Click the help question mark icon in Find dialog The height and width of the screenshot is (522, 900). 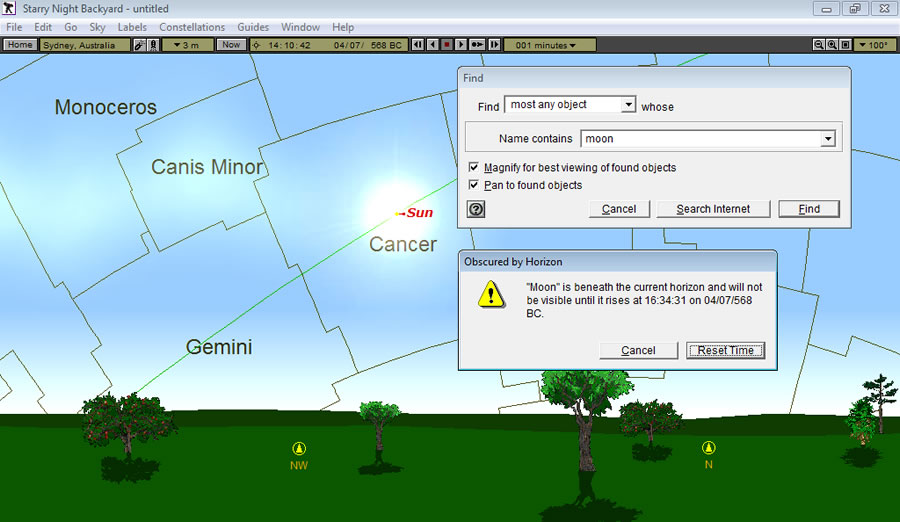click(476, 209)
